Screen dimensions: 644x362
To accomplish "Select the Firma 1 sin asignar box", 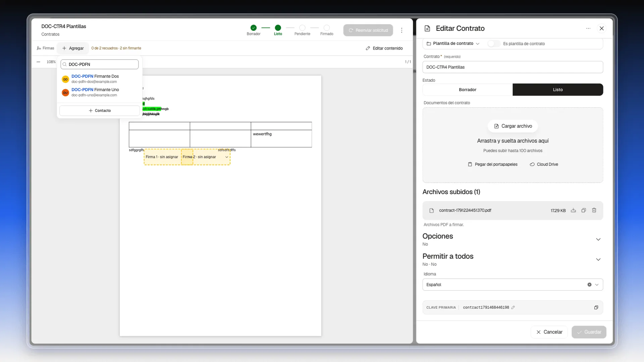I will tap(162, 157).
